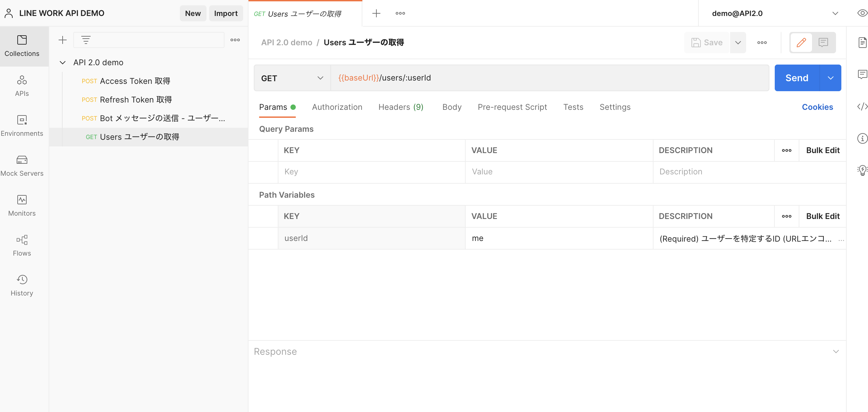Open the Monitors panel
This screenshot has height=412, width=868.
pos(22,205)
